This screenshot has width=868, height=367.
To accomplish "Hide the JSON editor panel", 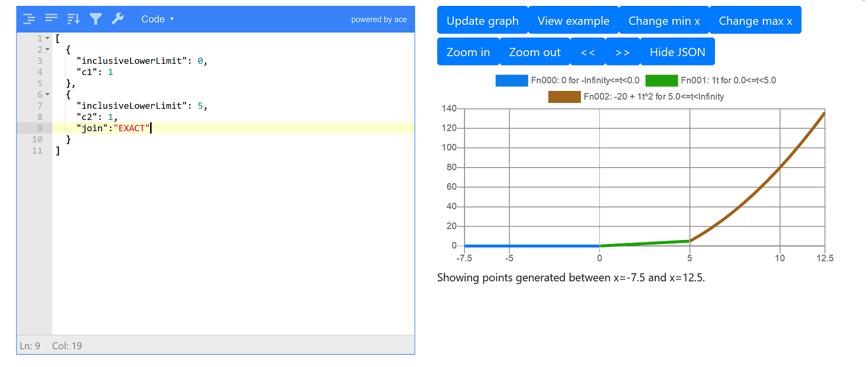I will [677, 52].
